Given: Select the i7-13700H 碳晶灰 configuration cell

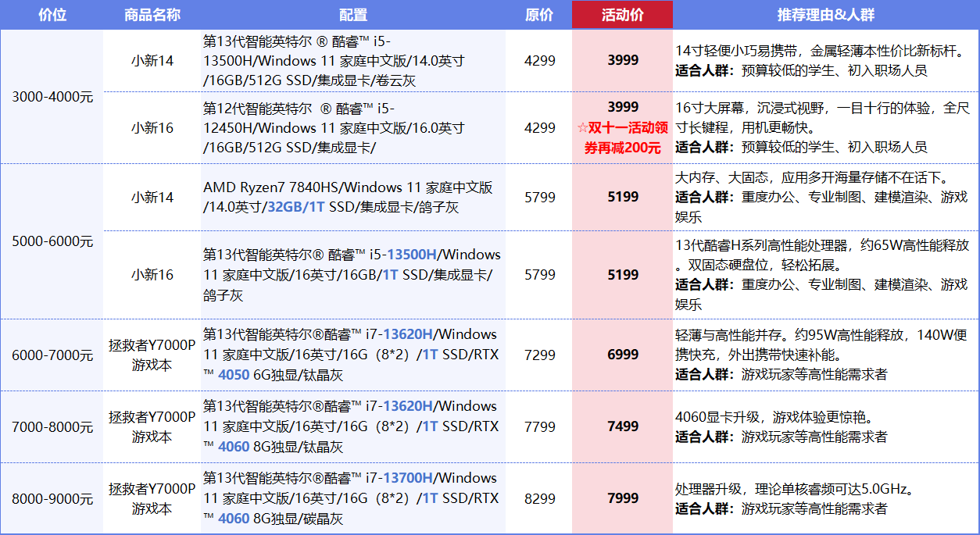Looking at the screenshot, I should click(x=353, y=498).
